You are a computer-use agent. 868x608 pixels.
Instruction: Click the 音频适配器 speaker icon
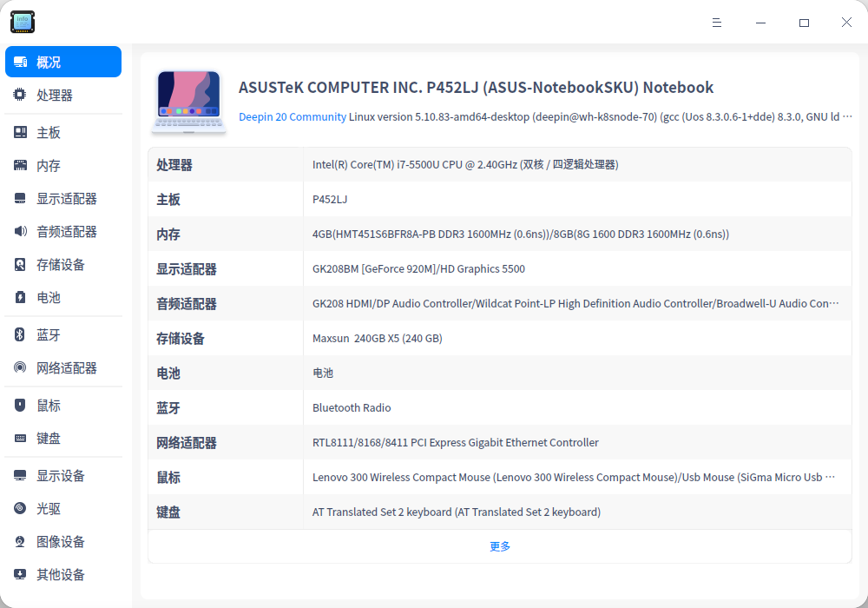(x=20, y=231)
